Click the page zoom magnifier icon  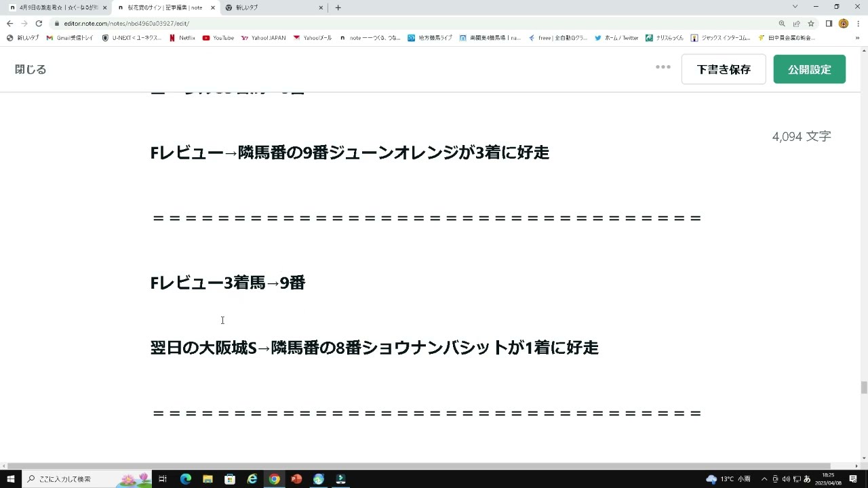pos(782,23)
